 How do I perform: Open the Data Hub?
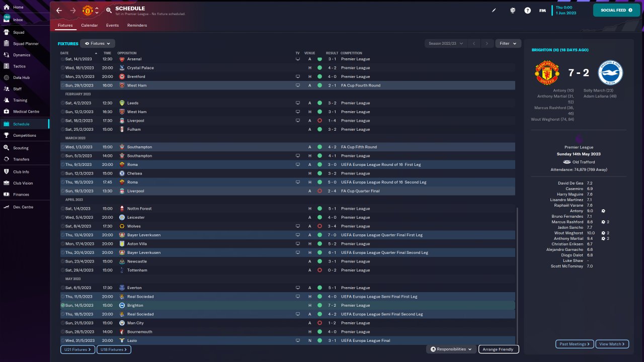point(25,77)
